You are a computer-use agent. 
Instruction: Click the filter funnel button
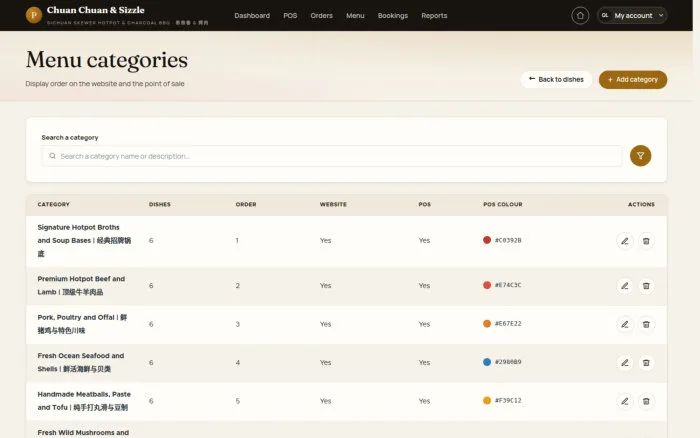[x=640, y=156]
